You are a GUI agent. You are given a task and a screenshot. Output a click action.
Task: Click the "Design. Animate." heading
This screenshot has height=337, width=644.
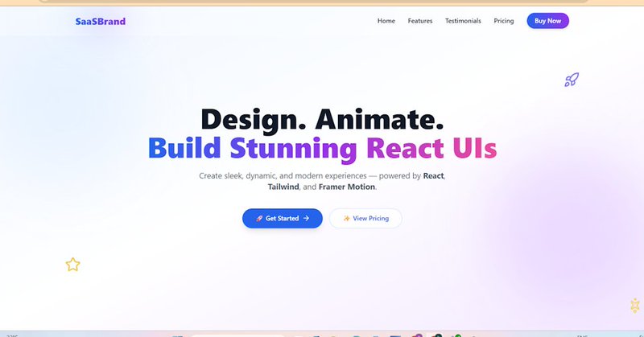tap(322, 120)
